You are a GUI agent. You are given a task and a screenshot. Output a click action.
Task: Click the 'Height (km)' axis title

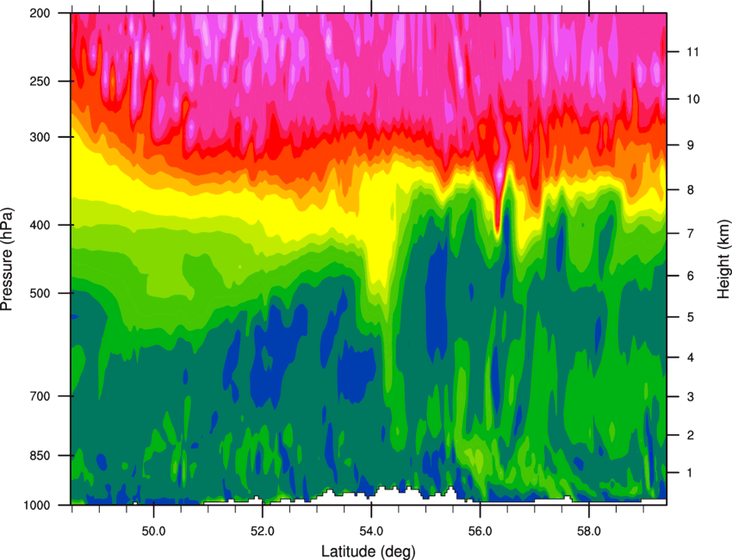point(723,258)
